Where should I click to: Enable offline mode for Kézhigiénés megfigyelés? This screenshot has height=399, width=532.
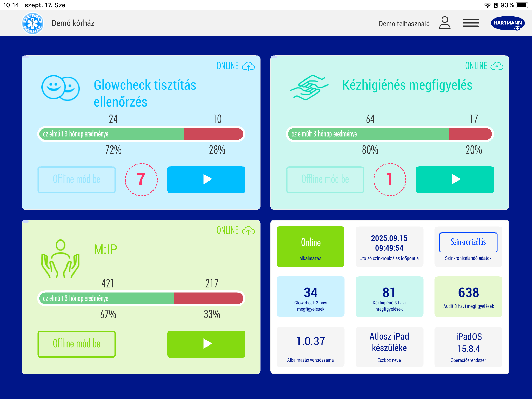click(325, 179)
